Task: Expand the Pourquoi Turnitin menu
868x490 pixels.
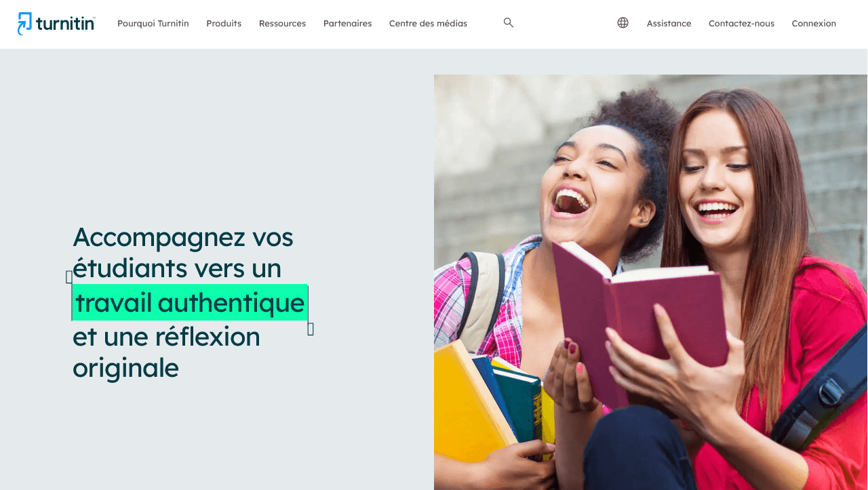Action: tap(153, 24)
